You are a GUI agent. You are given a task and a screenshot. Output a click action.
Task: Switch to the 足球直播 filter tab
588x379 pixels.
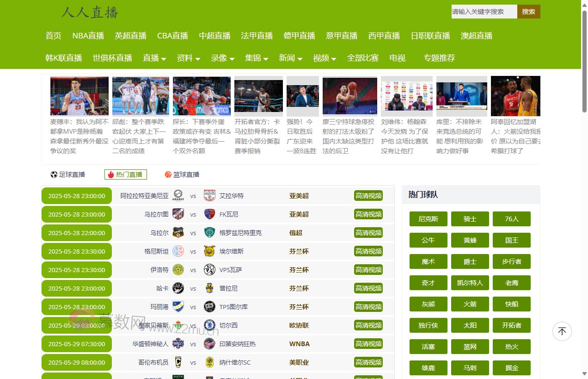(x=68, y=174)
